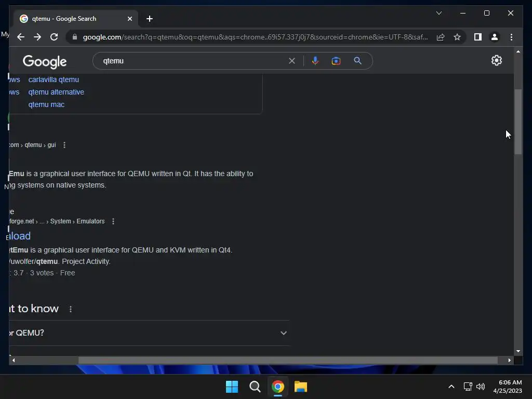This screenshot has width=532, height=399.
Task: Clear the qtemu search query
Action: (292, 61)
